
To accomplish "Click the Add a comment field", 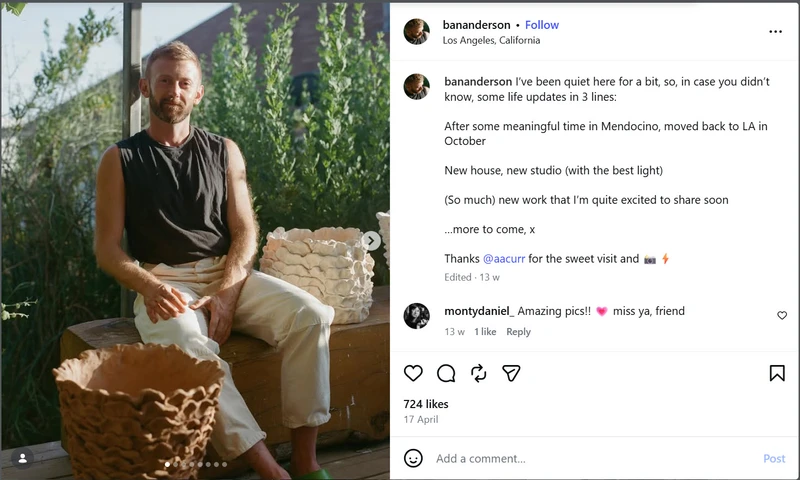I will (594, 459).
